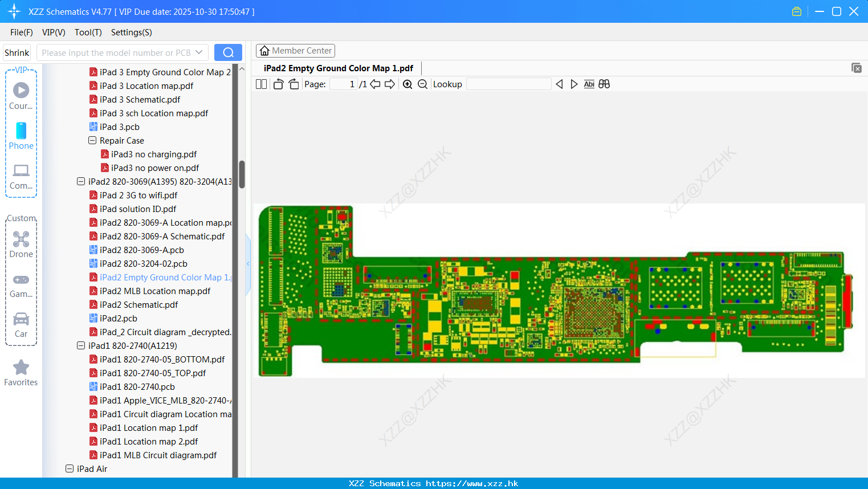Click the Member Center button
Image resolution: width=868 pixels, height=489 pixels.
click(295, 51)
